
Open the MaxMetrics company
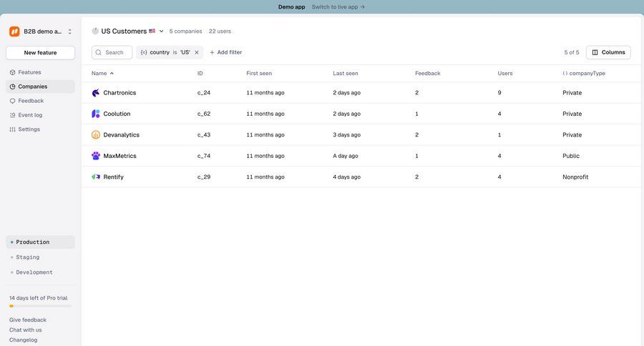point(119,156)
